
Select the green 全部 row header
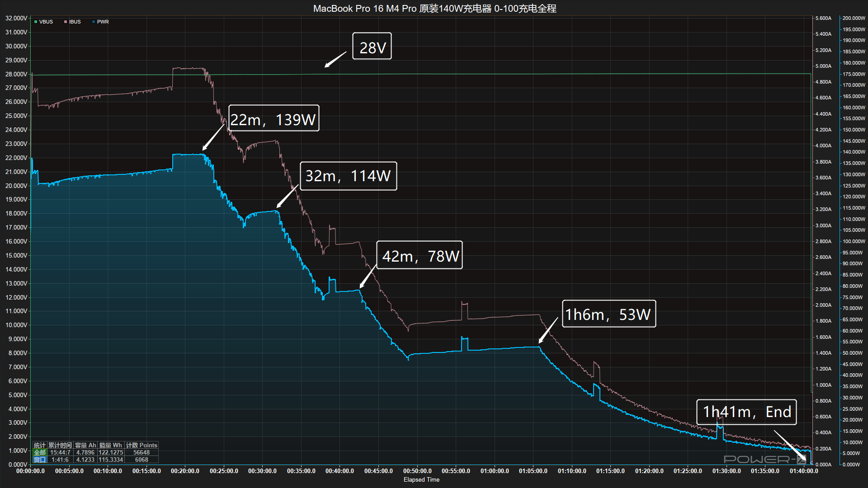click(40, 452)
